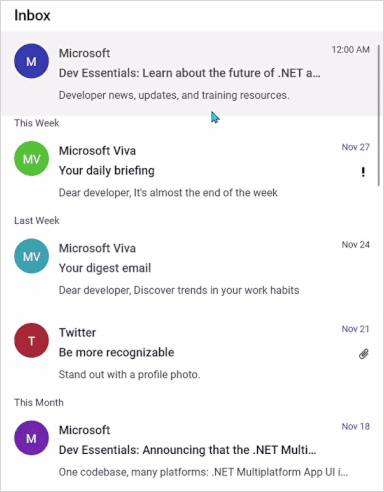Click the paperclip attachment icon
384x492 pixels.
364,354
